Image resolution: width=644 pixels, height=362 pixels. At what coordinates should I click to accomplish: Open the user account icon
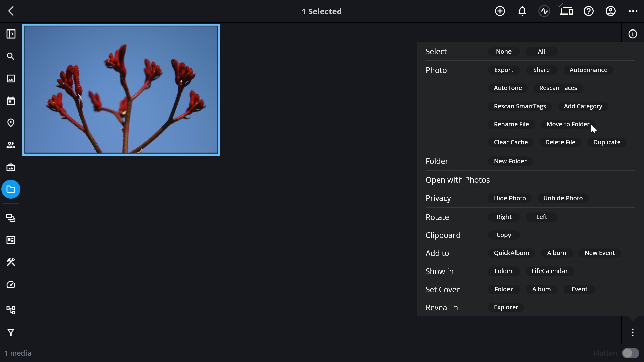[610, 11]
